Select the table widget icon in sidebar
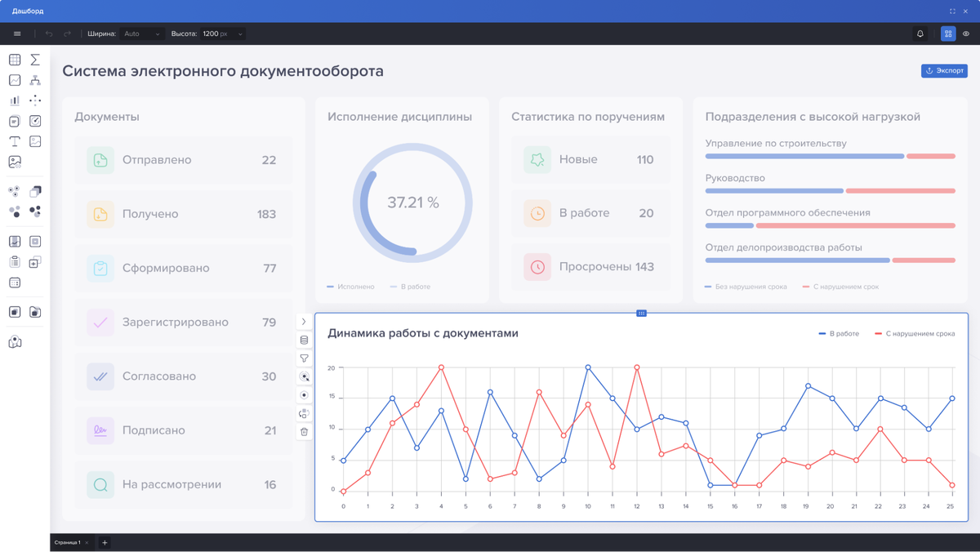The width and height of the screenshot is (980, 552). coord(15,60)
